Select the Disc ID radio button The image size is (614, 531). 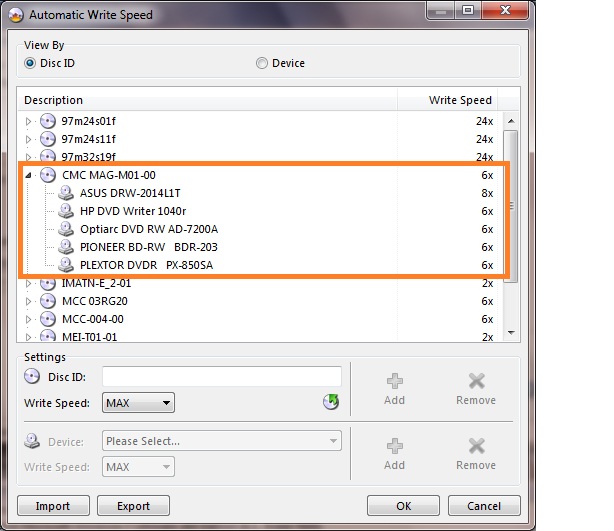point(30,63)
